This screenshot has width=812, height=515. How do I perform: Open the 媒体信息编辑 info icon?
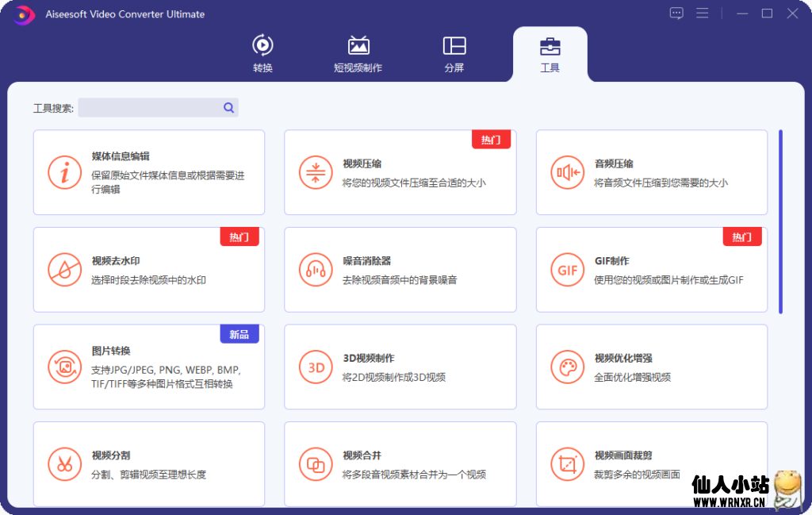click(x=64, y=172)
